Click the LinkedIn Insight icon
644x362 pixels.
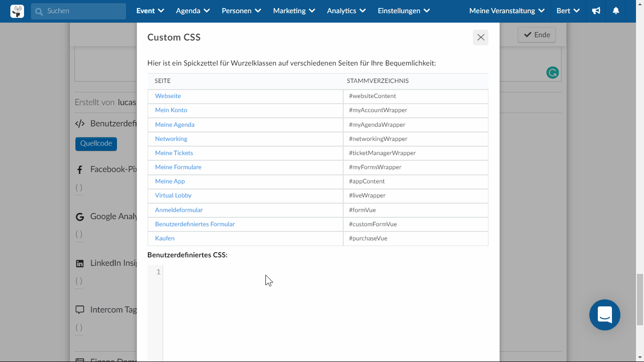coord(80,263)
